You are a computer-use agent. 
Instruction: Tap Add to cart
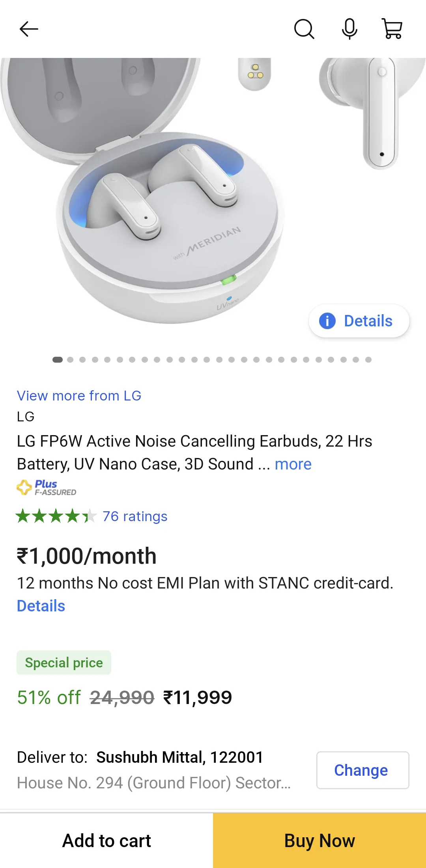click(x=106, y=840)
